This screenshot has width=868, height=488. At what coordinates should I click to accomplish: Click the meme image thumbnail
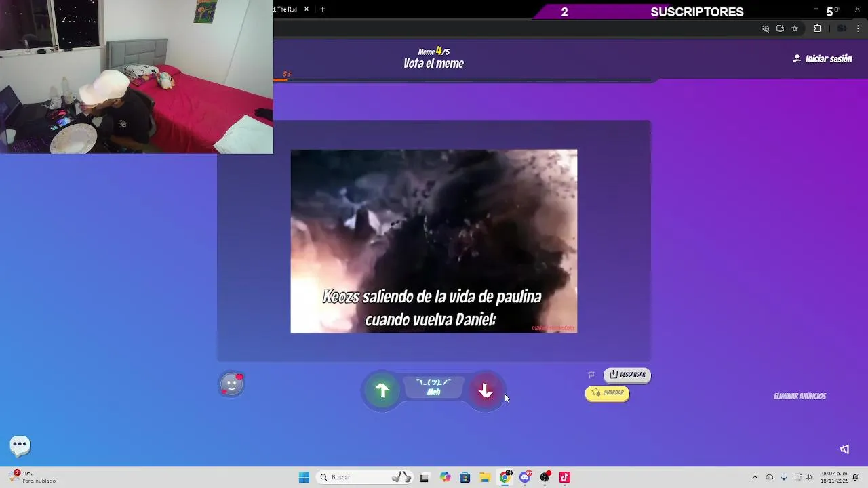point(434,241)
